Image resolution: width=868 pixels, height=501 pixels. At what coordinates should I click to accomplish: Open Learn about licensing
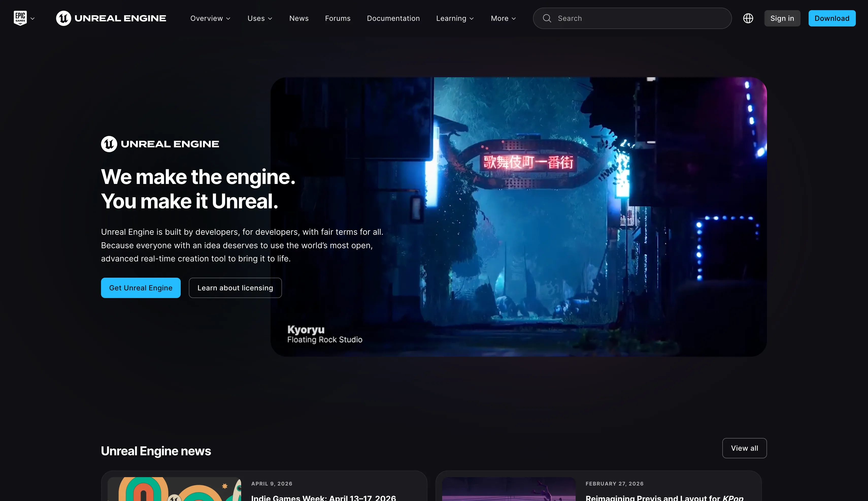coord(235,288)
